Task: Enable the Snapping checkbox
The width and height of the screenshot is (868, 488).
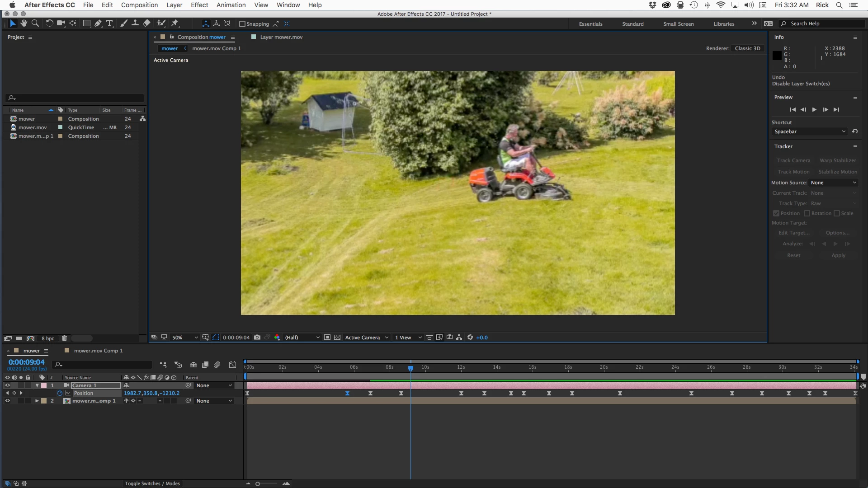Action: pos(242,24)
